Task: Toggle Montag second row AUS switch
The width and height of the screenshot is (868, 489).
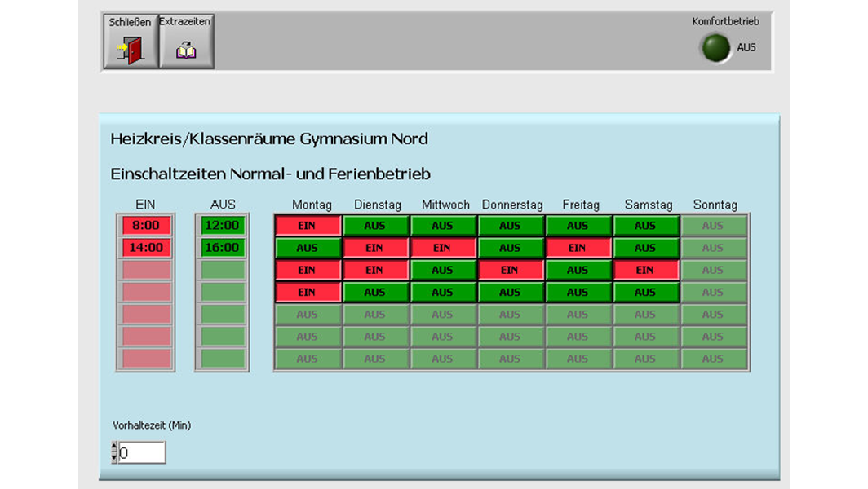Action: click(307, 248)
